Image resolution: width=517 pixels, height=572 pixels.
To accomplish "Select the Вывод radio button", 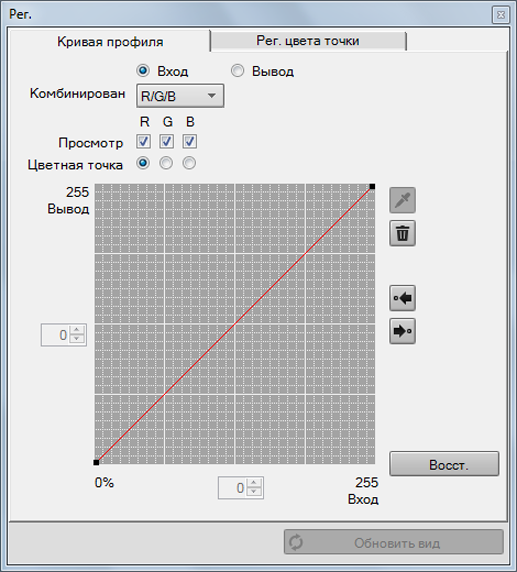I will tap(237, 70).
